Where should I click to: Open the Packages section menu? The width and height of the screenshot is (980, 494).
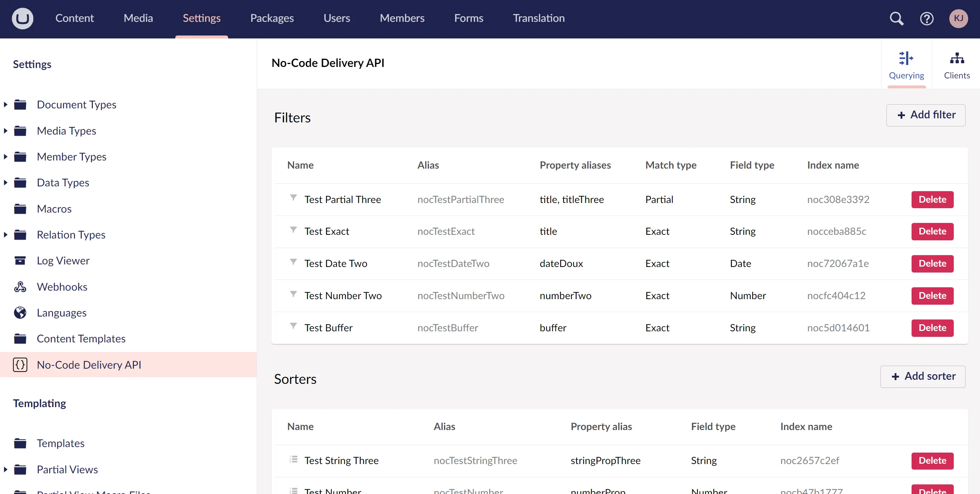click(272, 18)
